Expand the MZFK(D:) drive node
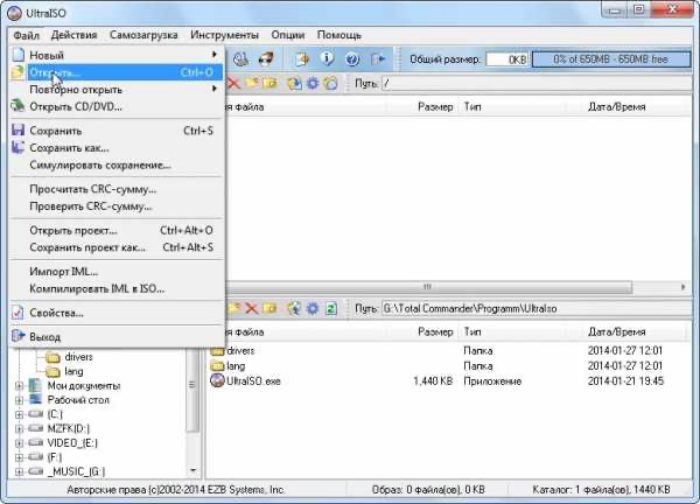Image resolution: width=700 pixels, height=504 pixels. click(19, 429)
